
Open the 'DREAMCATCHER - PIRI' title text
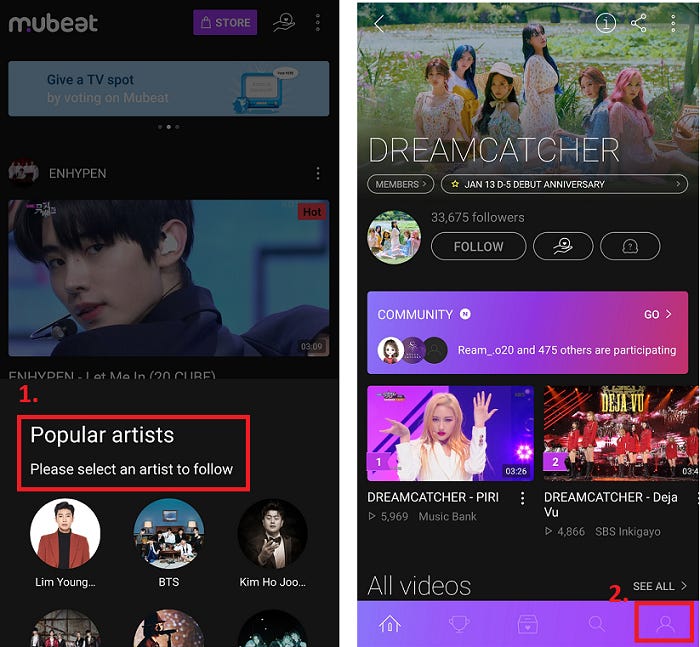coord(433,497)
